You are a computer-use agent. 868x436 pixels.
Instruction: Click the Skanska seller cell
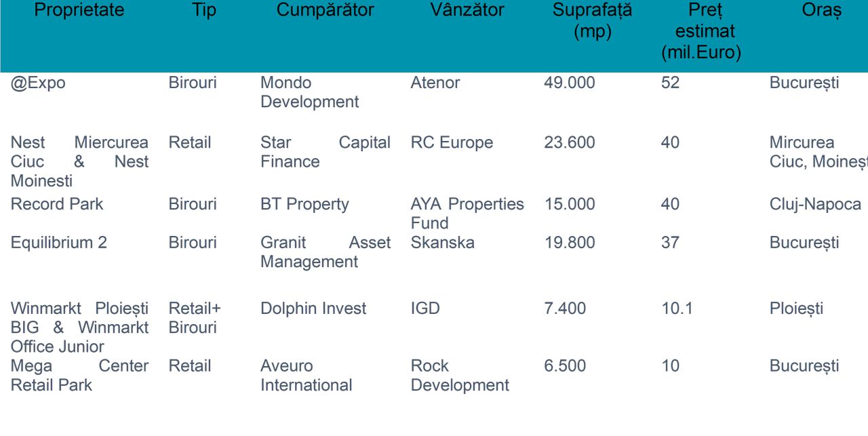click(443, 243)
